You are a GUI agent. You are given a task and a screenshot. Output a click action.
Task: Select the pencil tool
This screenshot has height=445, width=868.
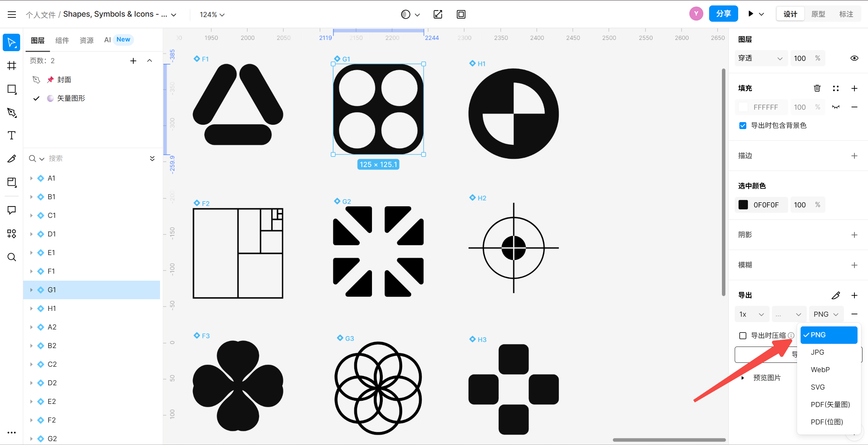[x=12, y=159]
